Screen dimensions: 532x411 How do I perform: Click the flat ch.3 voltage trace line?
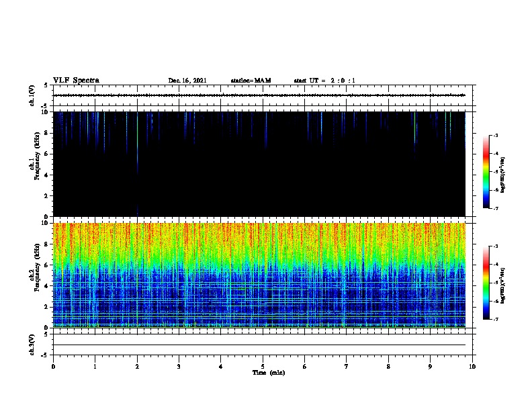coord(259,345)
